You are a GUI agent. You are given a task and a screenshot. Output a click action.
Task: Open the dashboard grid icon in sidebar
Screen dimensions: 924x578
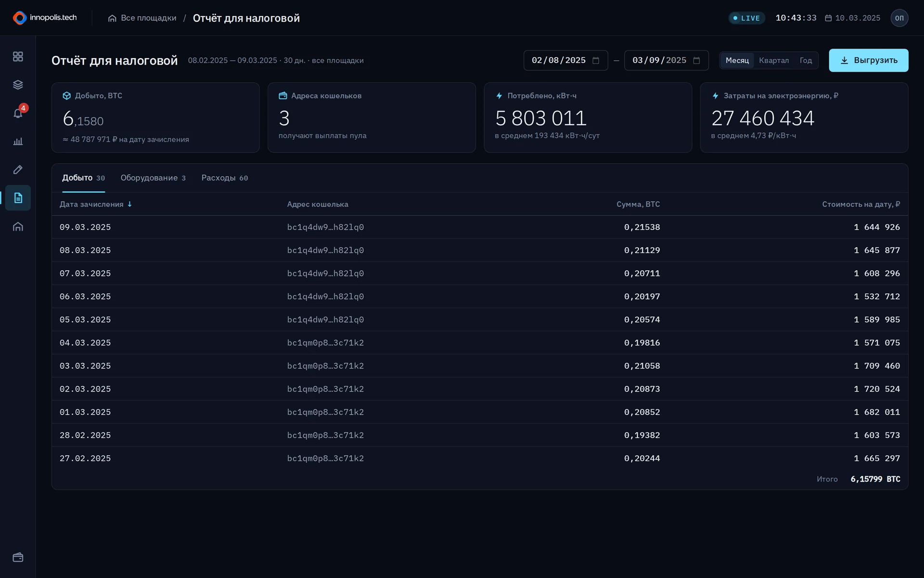point(18,57)
